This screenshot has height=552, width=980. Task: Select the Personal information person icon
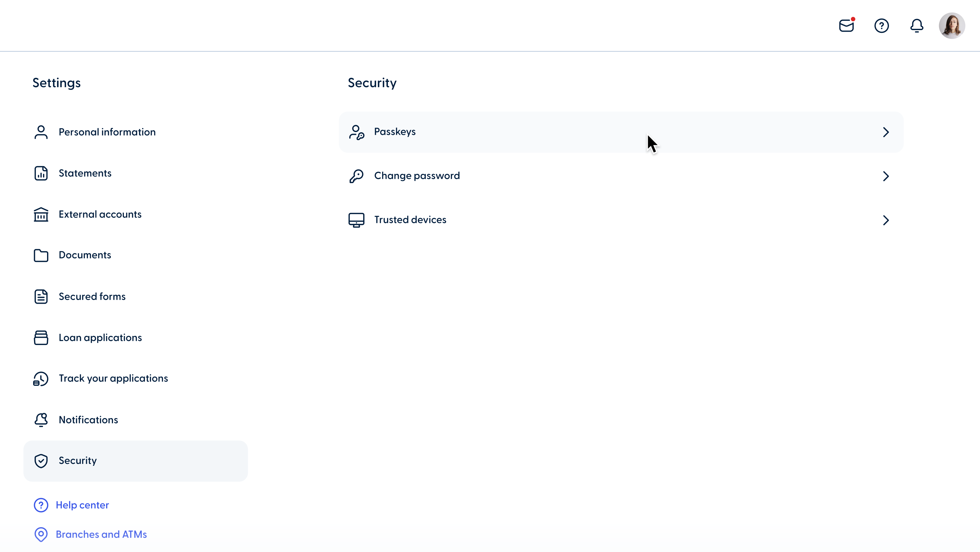coord(41,132)
